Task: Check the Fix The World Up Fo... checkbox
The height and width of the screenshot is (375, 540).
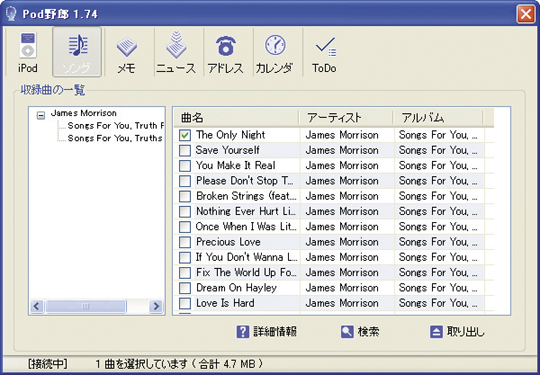Action: [x=185, y=273]
